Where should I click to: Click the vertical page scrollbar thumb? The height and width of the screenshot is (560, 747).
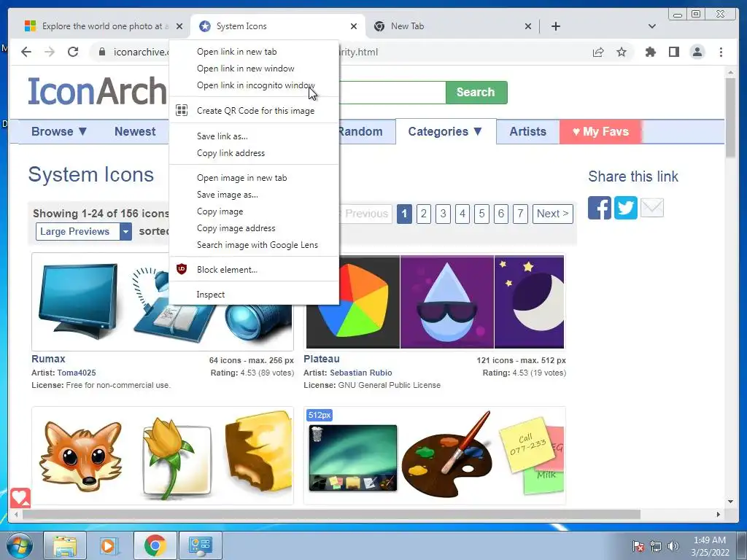(730, 117)
